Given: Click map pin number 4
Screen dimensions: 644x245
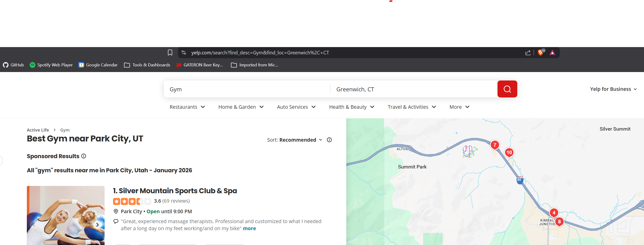Looking at the screenshot, I should (554, 213).
